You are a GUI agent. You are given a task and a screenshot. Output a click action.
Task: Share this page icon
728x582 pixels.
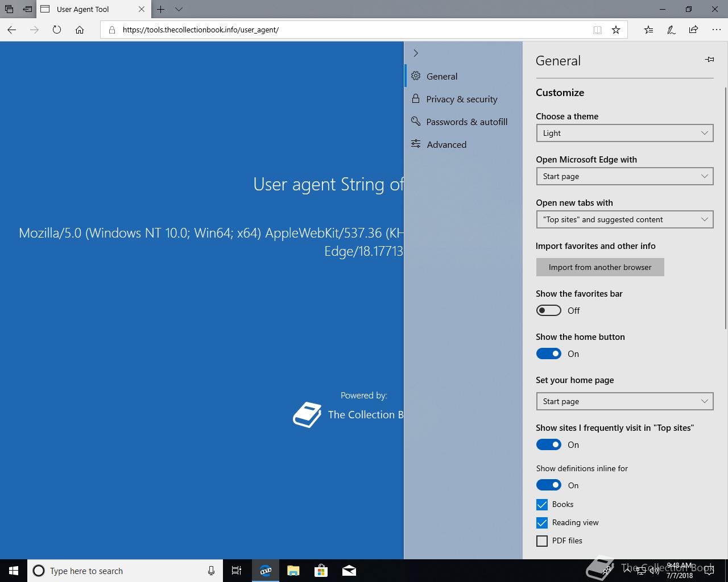point(693,30)
